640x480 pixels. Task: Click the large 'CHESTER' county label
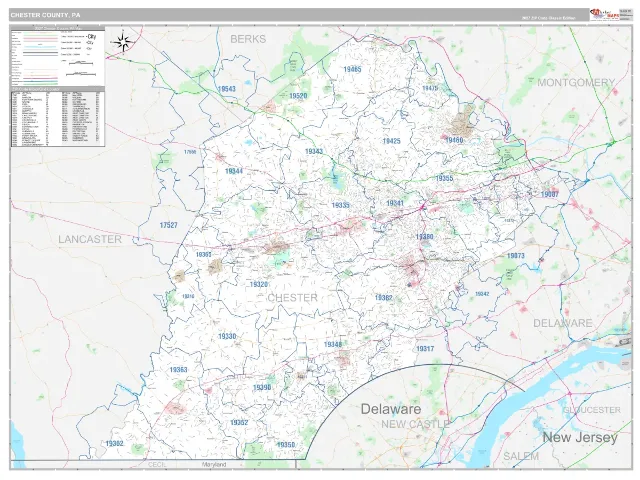pyautogui.click(x=292, y=298)
